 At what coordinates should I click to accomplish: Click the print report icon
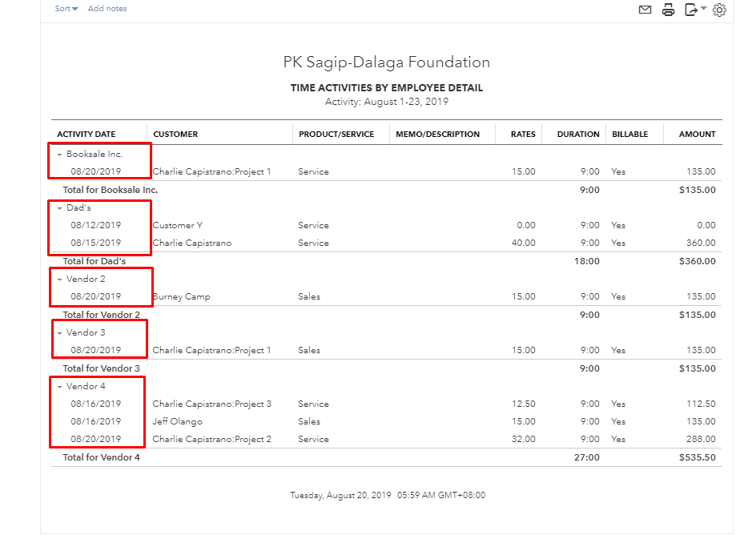668,10
